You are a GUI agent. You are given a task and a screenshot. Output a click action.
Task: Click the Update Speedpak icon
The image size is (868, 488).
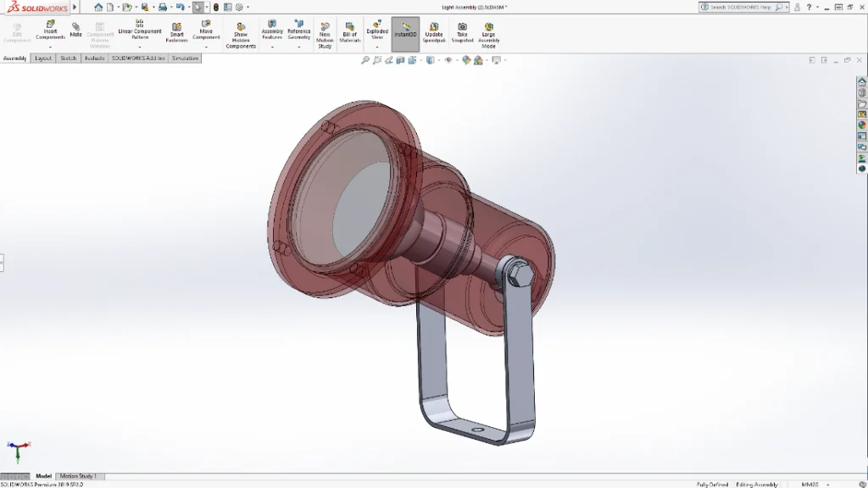click(x=434, y=32)
